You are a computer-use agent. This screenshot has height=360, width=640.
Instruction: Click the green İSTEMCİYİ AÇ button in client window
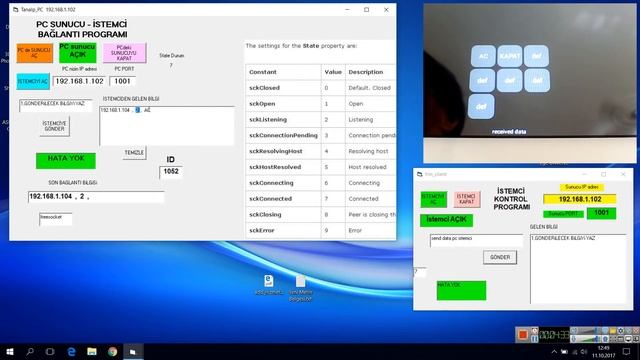[433, 199]
